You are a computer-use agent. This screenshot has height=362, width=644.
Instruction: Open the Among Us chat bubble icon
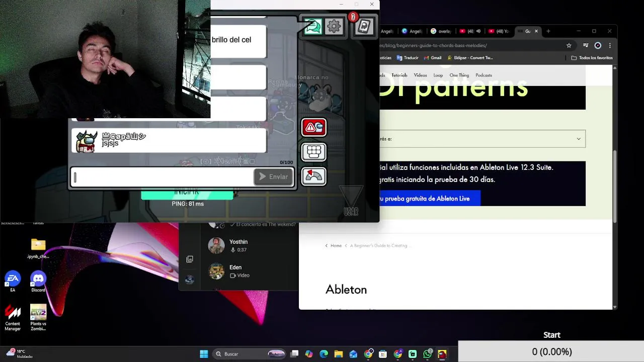(312, 27)
